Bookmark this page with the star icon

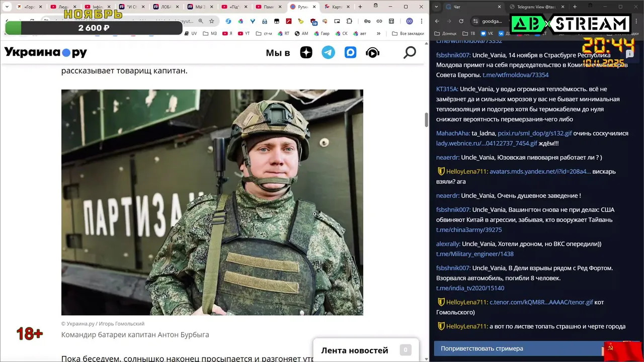[212, 21]
